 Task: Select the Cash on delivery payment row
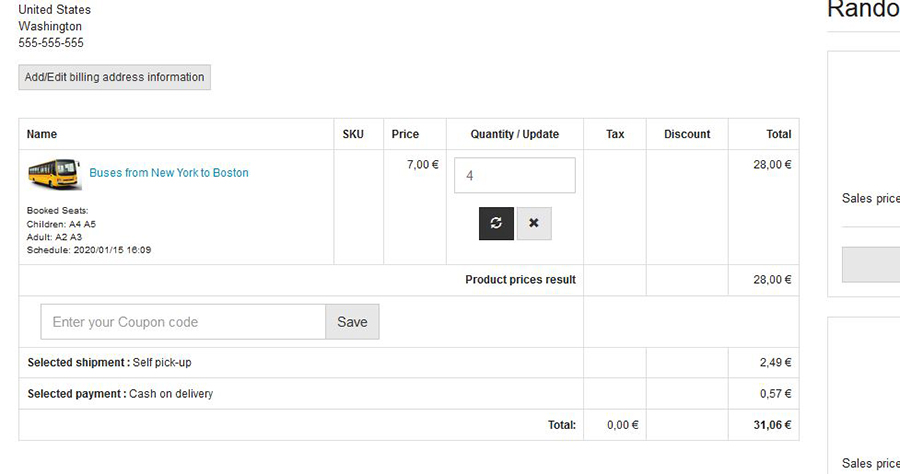(120, 394)
